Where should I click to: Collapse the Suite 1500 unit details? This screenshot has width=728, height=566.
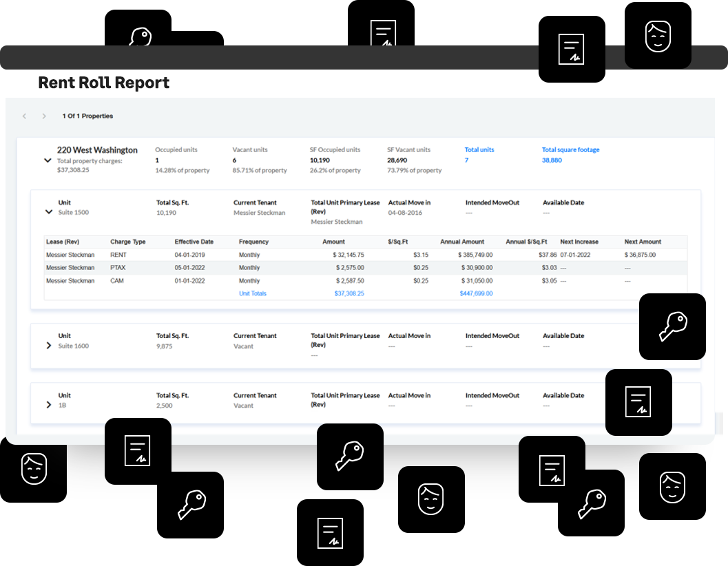[x=49, y=211]
